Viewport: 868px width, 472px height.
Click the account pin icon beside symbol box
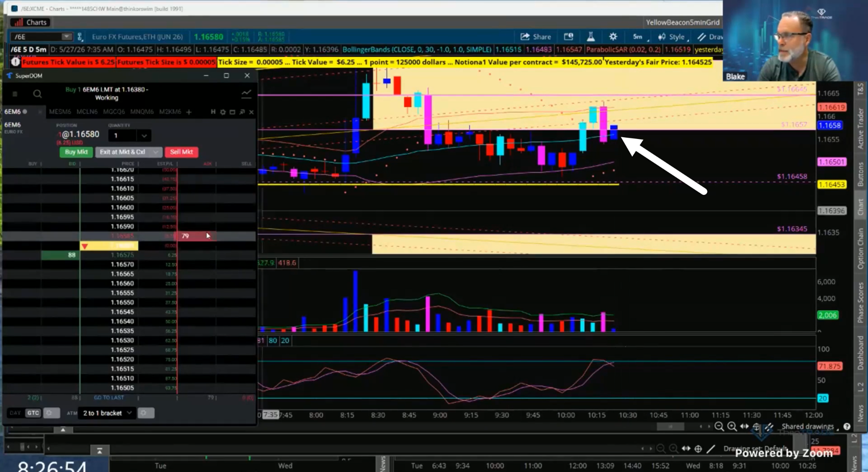click(80, 37)
